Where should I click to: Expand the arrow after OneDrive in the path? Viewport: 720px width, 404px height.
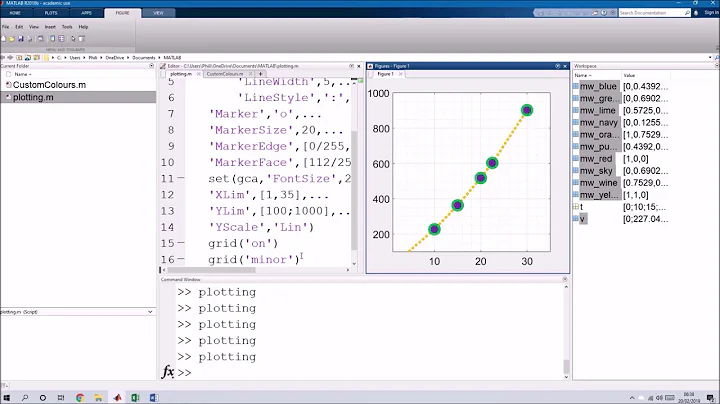coord(128,57)
